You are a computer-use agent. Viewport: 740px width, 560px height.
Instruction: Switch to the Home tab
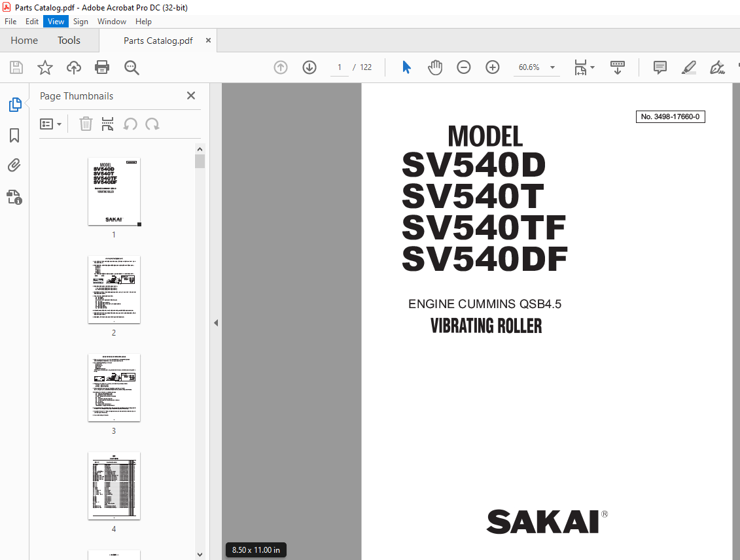pyautogui.click(x=24, y=41)
